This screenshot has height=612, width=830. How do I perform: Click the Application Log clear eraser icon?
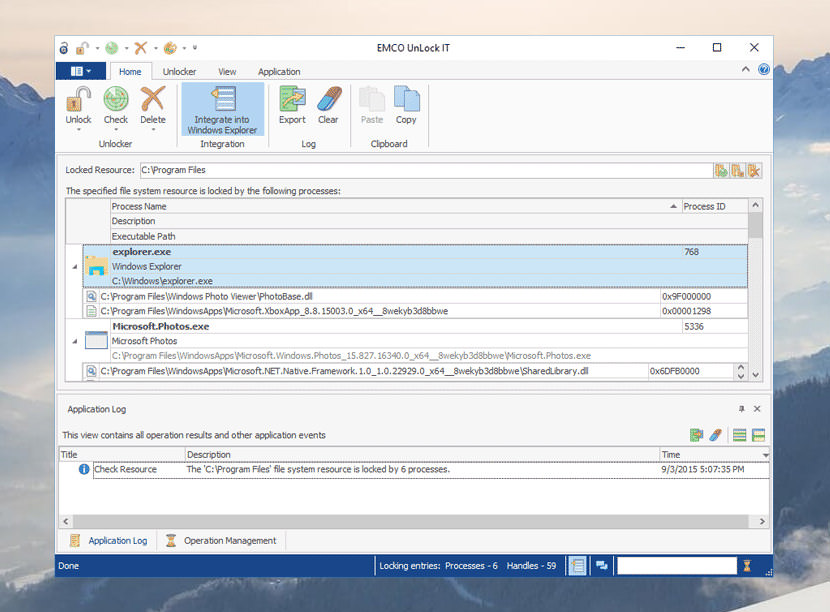coord(715,435)
